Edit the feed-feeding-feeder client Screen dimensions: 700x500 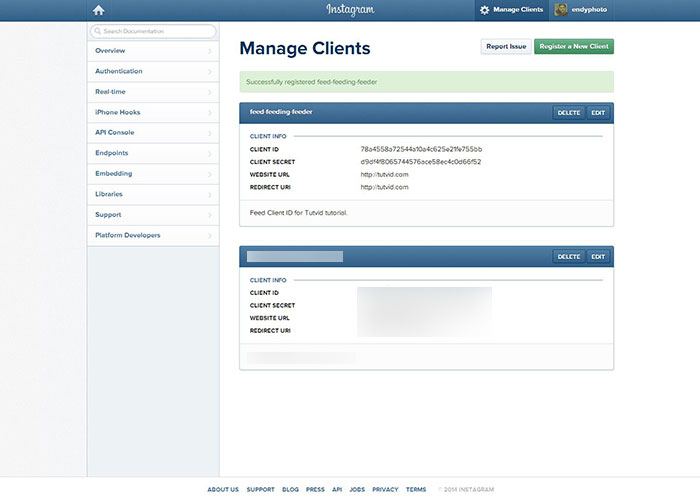598,113
